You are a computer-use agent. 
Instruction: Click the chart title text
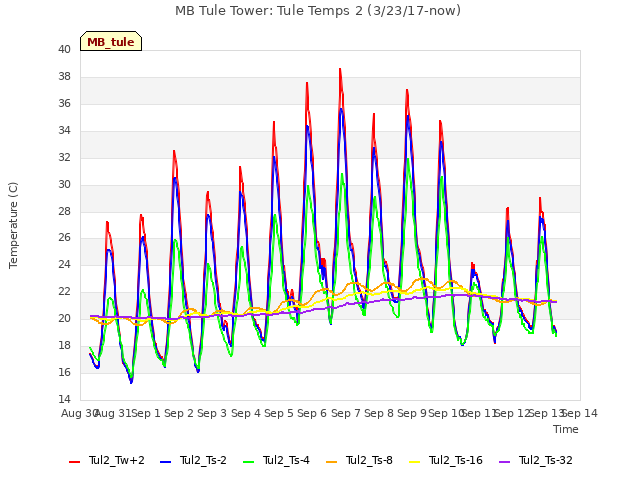coord(318,11)
